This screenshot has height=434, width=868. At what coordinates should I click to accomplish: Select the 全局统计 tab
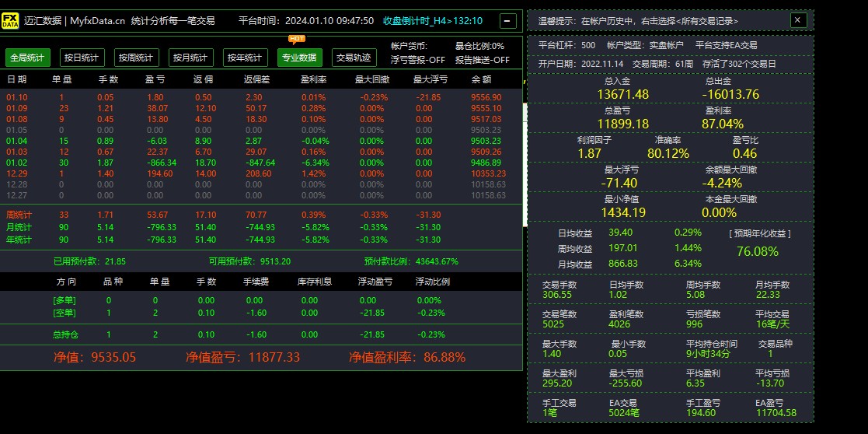[x=28, y=58]
